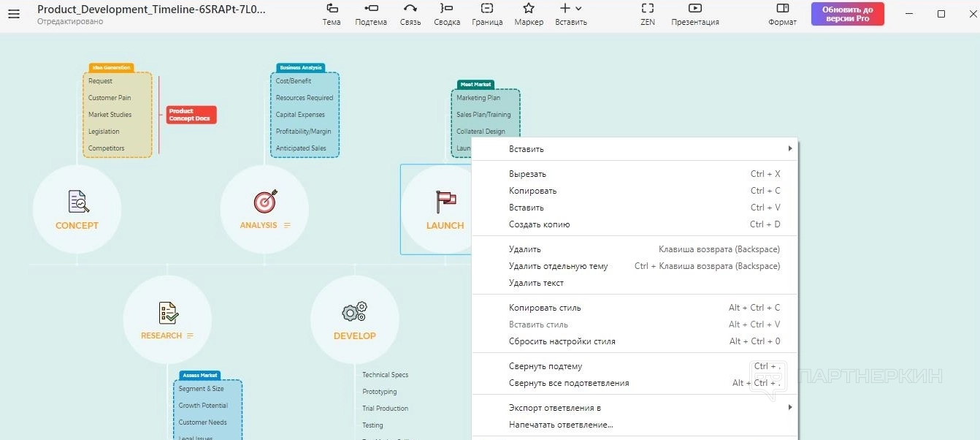
Task: Select the DEVELOP gears icon
Action: click(x=355, y=312)
